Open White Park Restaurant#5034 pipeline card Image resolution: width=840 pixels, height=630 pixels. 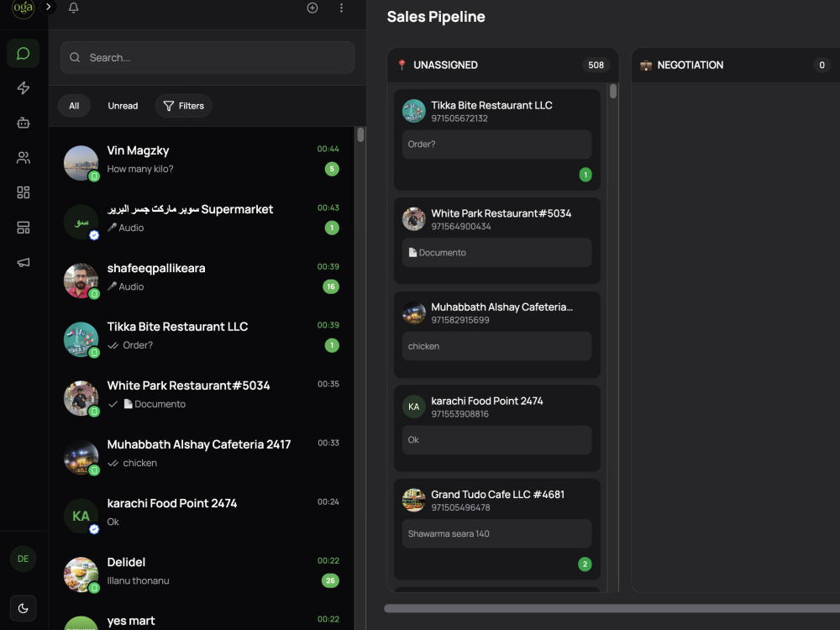pos(497,240)
